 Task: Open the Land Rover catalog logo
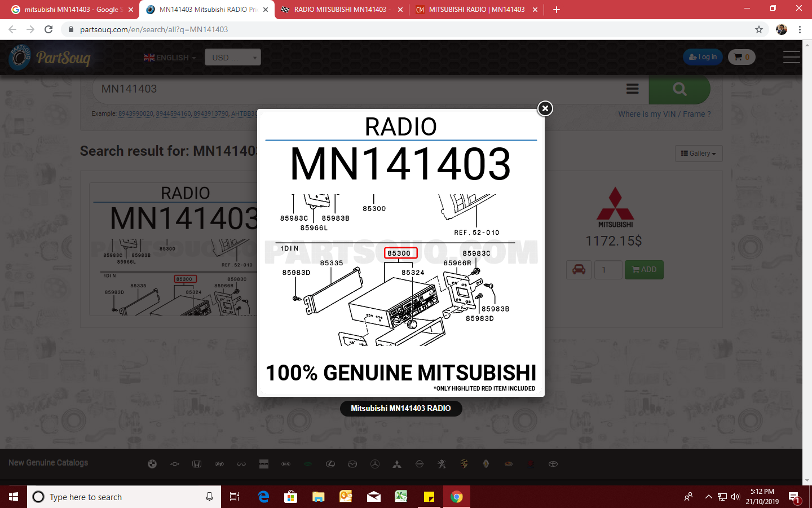click(x=308, y=464)
